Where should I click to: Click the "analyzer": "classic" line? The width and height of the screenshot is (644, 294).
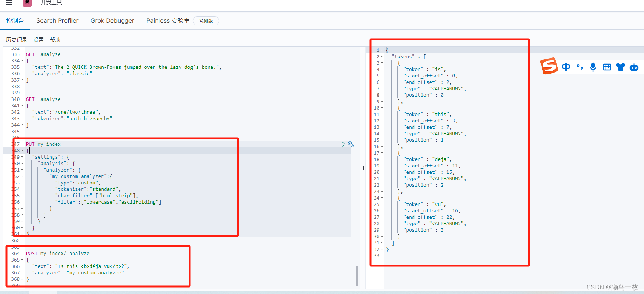pyautogui.click(x=62, y=74)
